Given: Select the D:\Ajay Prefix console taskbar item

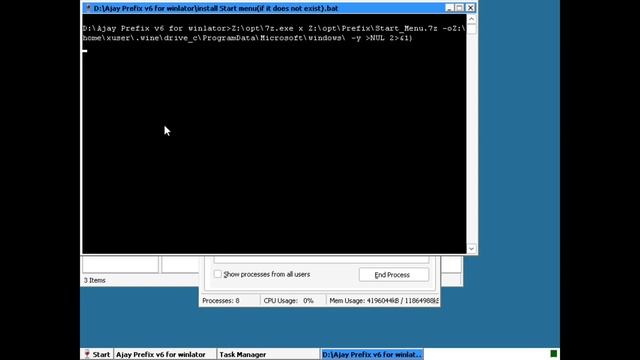Looking at the screenshot, I should [372, 354].
